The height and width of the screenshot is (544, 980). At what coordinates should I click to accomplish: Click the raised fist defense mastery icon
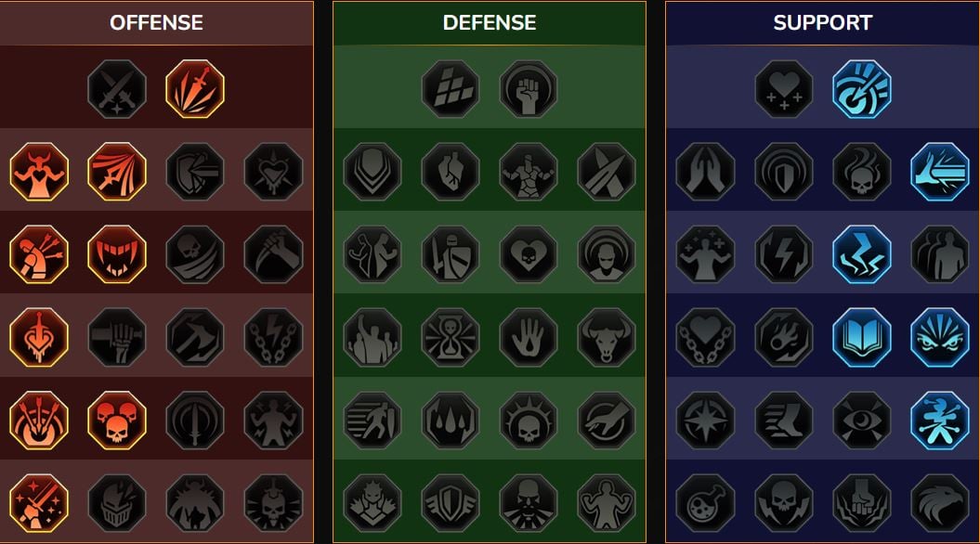pyautogui.click(x=529, y=89)
